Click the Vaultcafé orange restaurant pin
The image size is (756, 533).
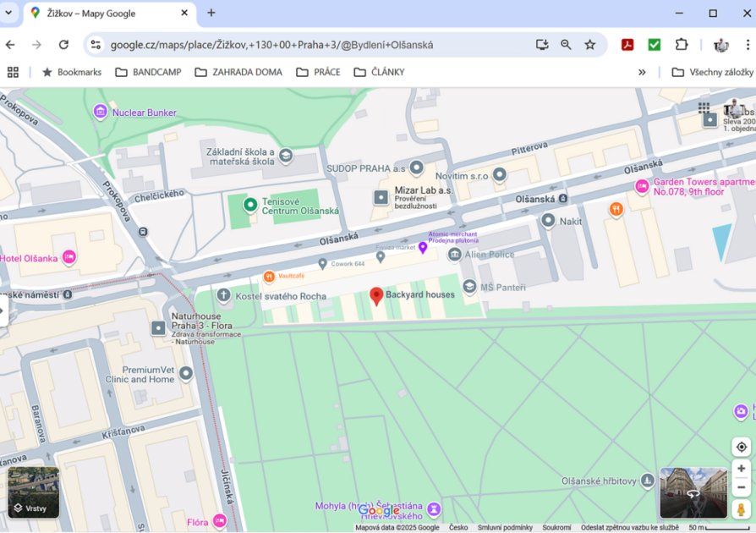pos(269,277)
